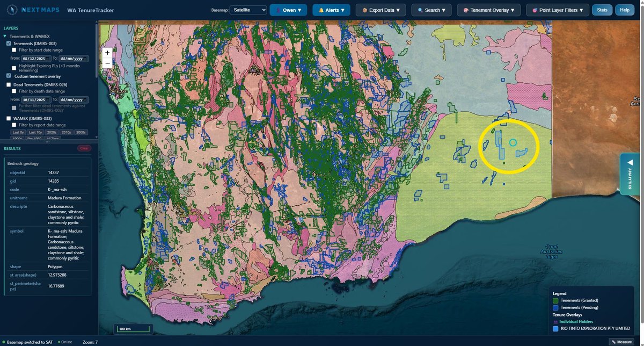Click the Tenements start To date field
Screen dimensions: 644x346
coord(74,58)
